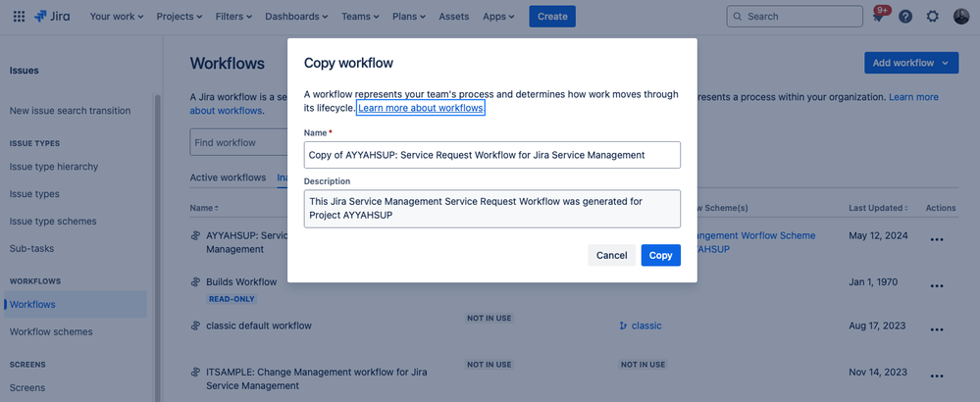Click the READ-ONLY badge under Builds Workflow
Viewport: 980px width, 402px height.
232,299
